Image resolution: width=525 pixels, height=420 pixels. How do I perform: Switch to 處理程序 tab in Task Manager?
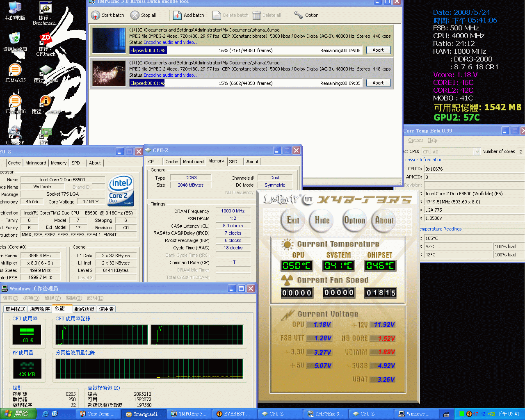click(x=40, y=309)
